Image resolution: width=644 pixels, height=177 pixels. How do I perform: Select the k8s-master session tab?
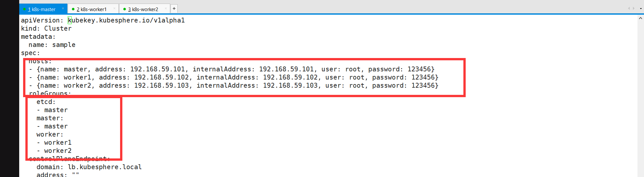click(43, 9)
